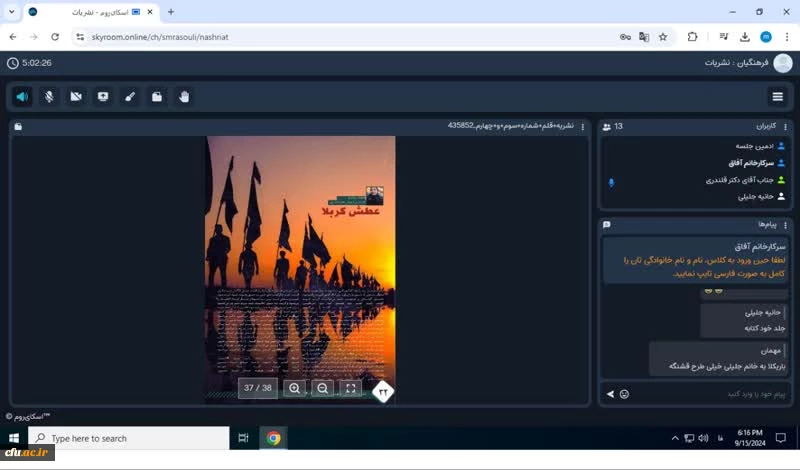The image size is (800, 470).
Task: Open Chrome from the Windows taskbar
Action: pos(273,438)
